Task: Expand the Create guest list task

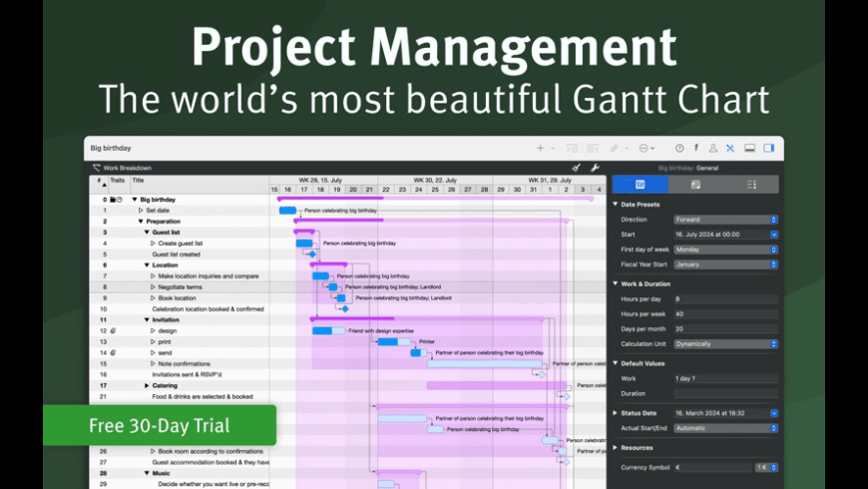Action: coord(153,244)
